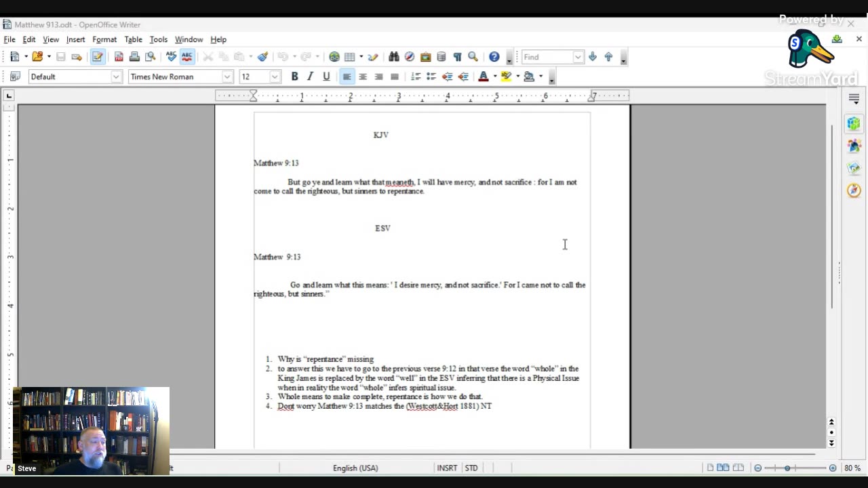The image size is (868, 488).
Task: Run Spelling and Grammar check icon
Action: (x=171, y=57)
